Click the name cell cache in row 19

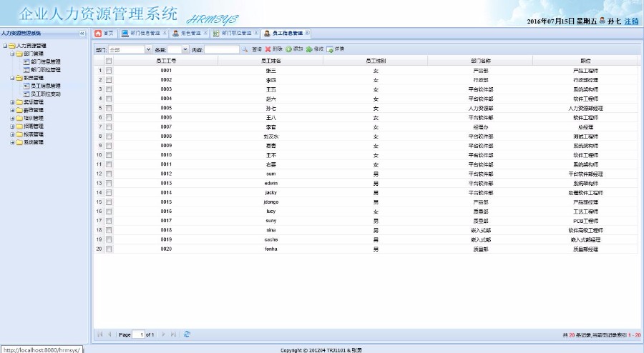(271, 239)
